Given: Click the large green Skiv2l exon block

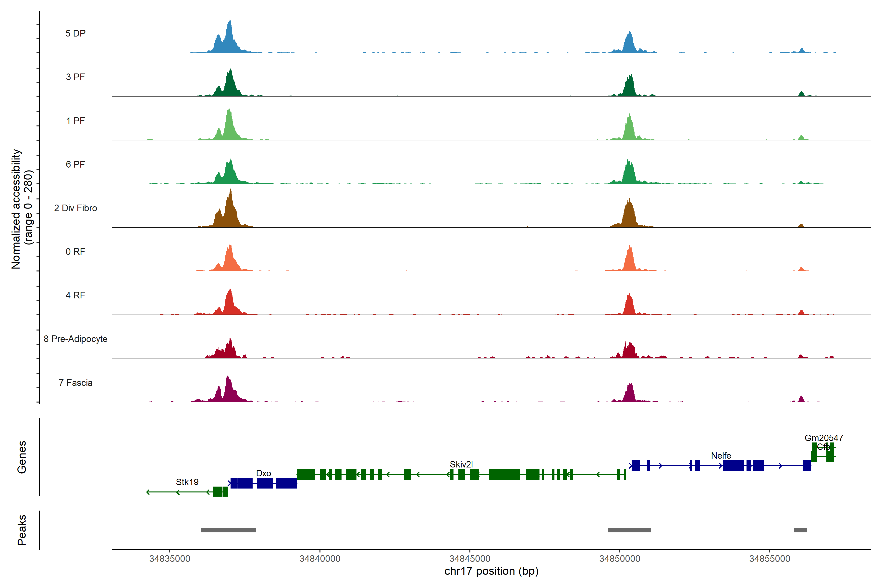Looking at the screenshot, I should click(x=504, y=474).
